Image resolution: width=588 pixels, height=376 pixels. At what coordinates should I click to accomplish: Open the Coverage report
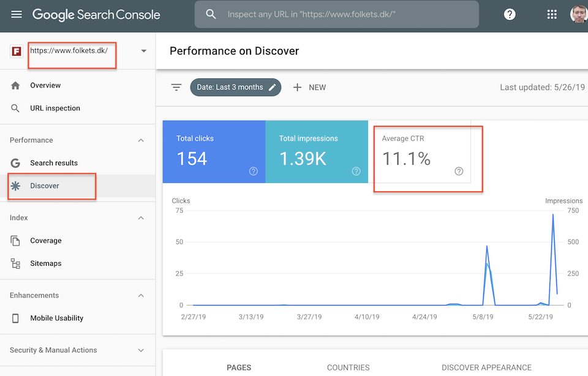tap(78, 241)
